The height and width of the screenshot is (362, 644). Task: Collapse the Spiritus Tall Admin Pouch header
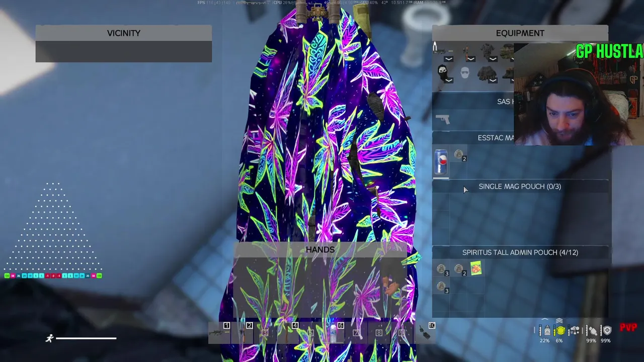click(x=520, y=252)
